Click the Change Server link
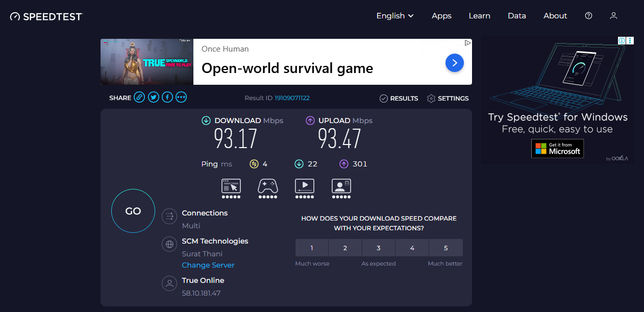The height and width of the screenshot is (312, 644). coord(208,265)
